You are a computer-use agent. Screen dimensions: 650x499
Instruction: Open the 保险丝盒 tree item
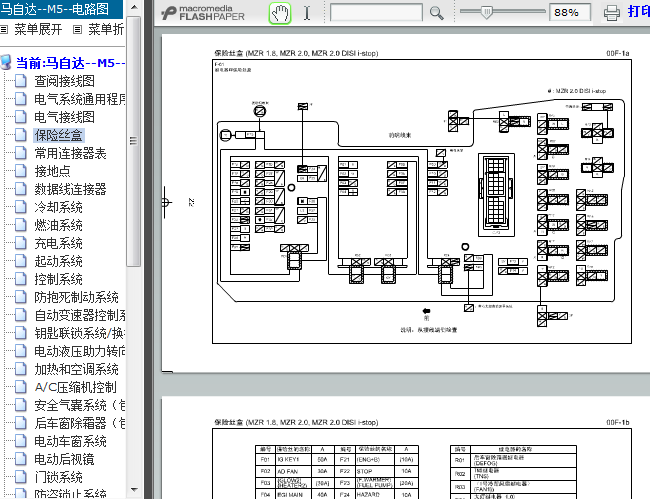(59, 135)
